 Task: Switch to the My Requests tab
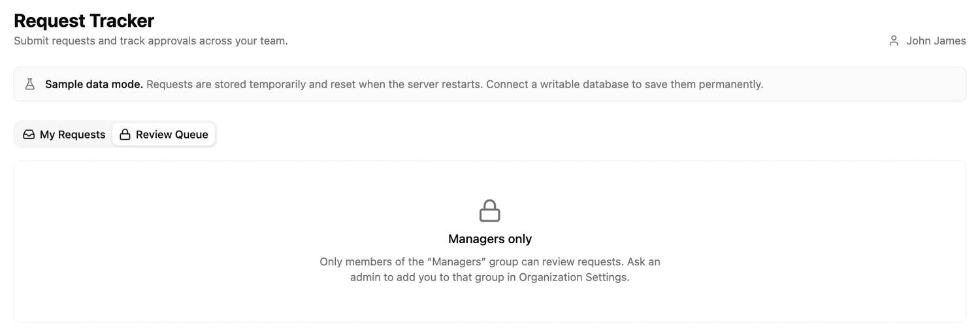tap(64, 135)
